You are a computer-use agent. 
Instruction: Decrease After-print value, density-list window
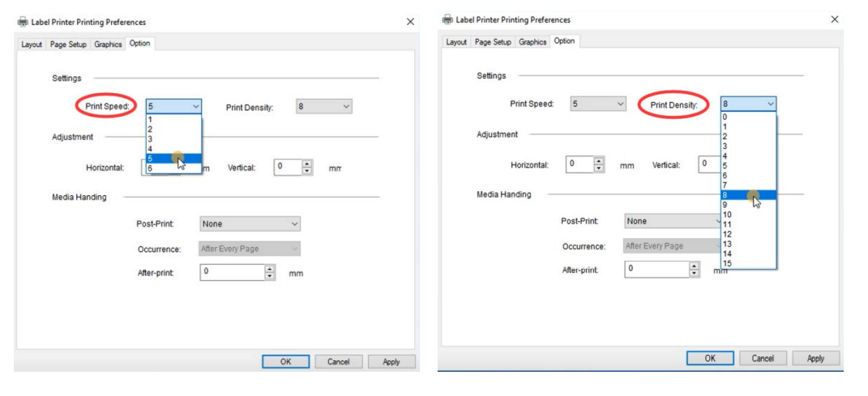click(x=695, y=273)
